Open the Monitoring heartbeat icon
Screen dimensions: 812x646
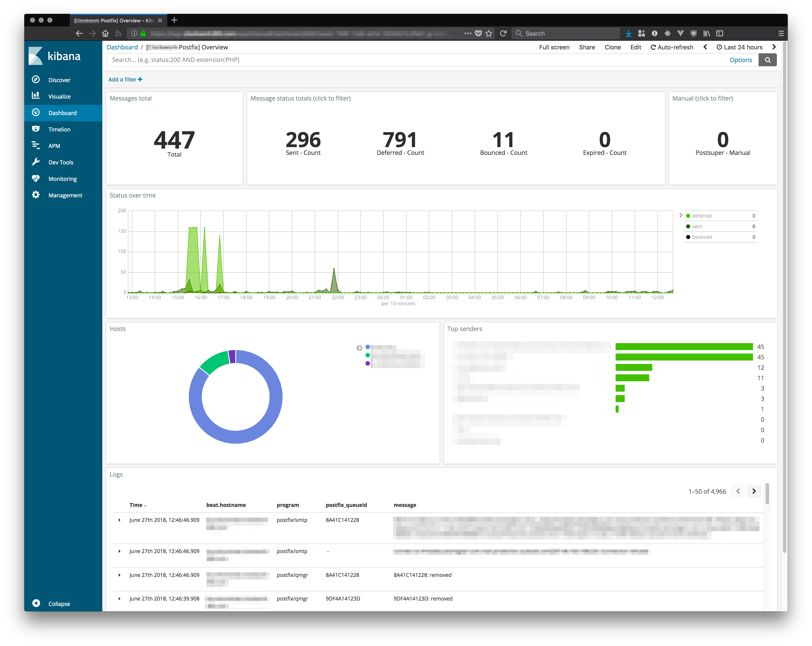36,179
